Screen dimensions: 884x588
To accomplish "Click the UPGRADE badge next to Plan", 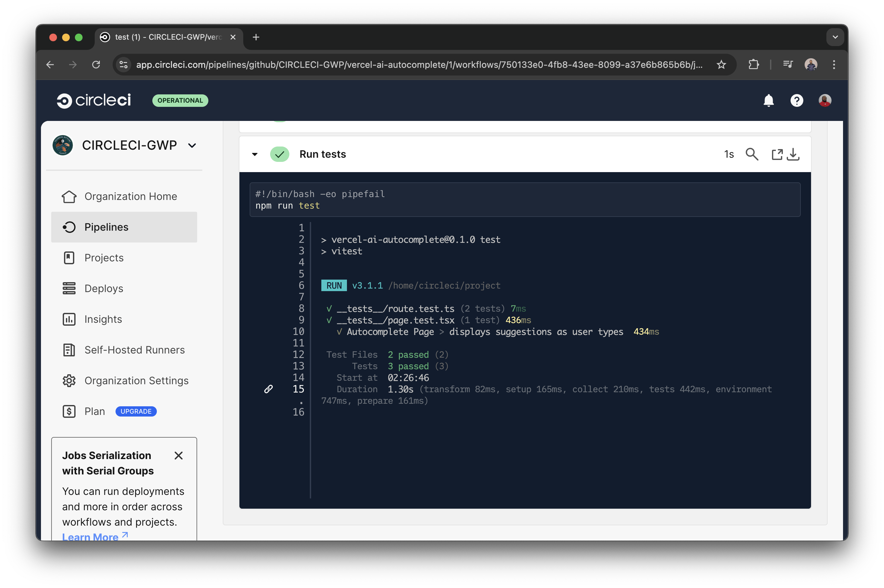I will point(136,411).
